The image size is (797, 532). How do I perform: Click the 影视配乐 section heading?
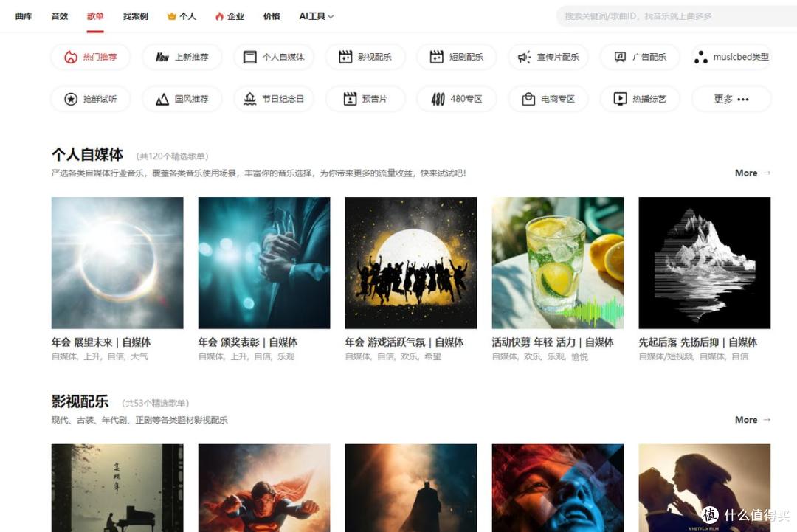tap(80, 401)
